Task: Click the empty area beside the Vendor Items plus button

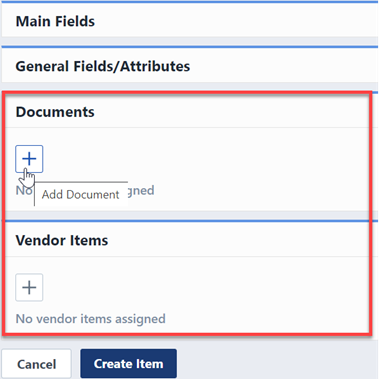Action: 200,287
